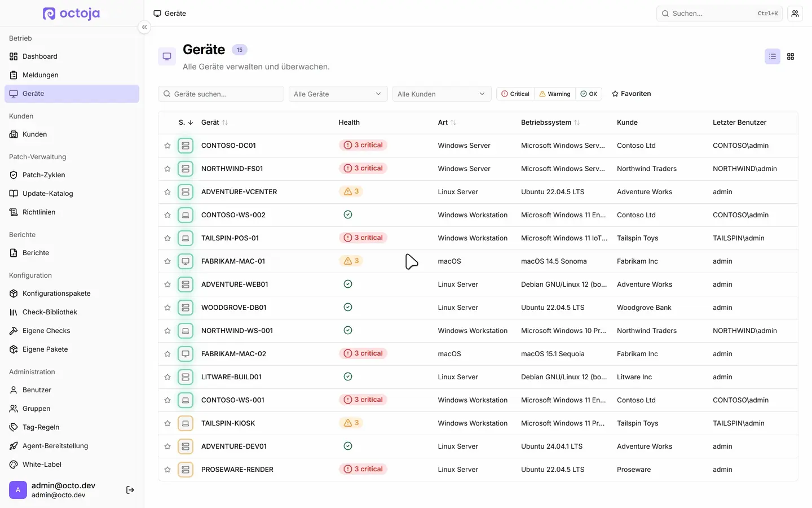Click the orange device icon for TAILSPIN-KIOSK
812x508 pixels.
(186, 423)
